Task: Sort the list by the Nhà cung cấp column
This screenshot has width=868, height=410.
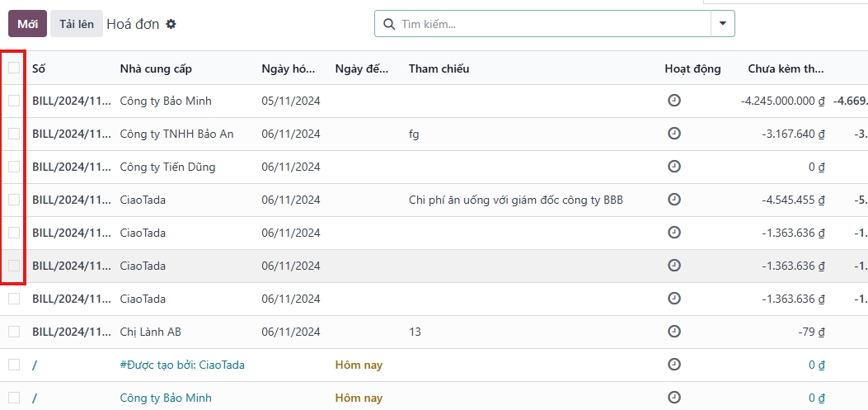Action: 156,68
